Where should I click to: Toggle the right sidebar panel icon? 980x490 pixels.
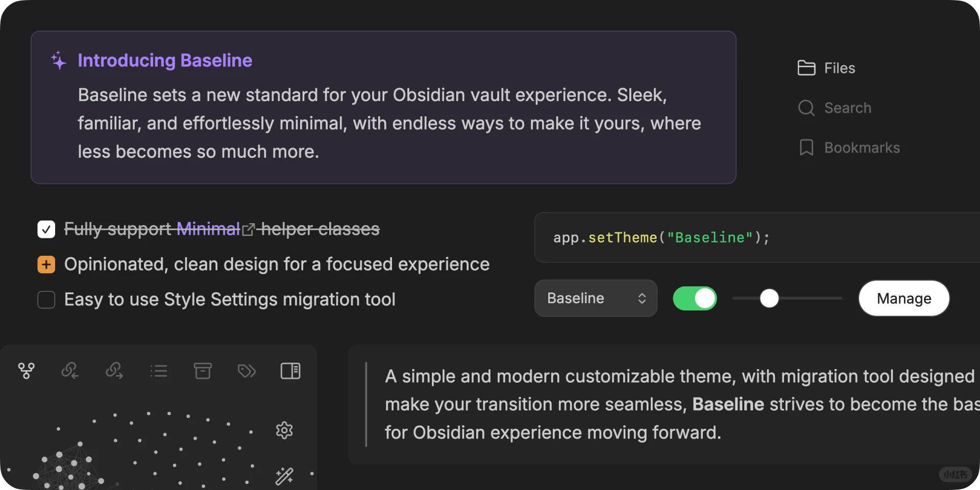(290, 371)
